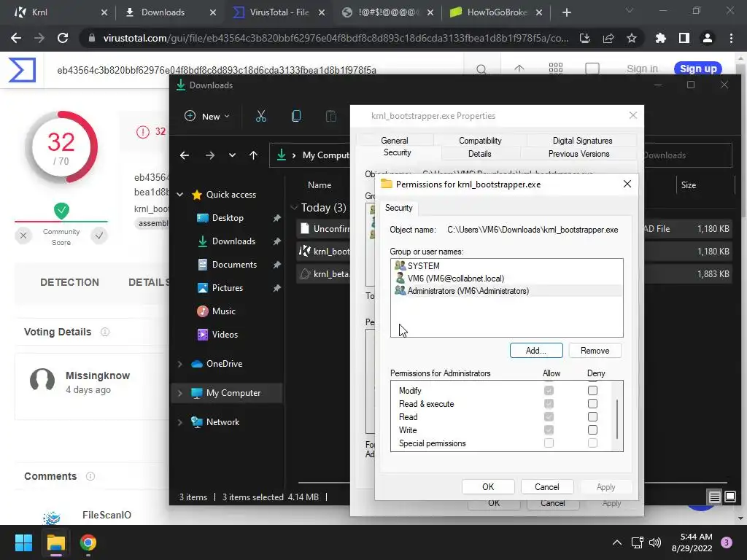
Task: Go back in Downloads explorer window
Action: tap(185, 155)
